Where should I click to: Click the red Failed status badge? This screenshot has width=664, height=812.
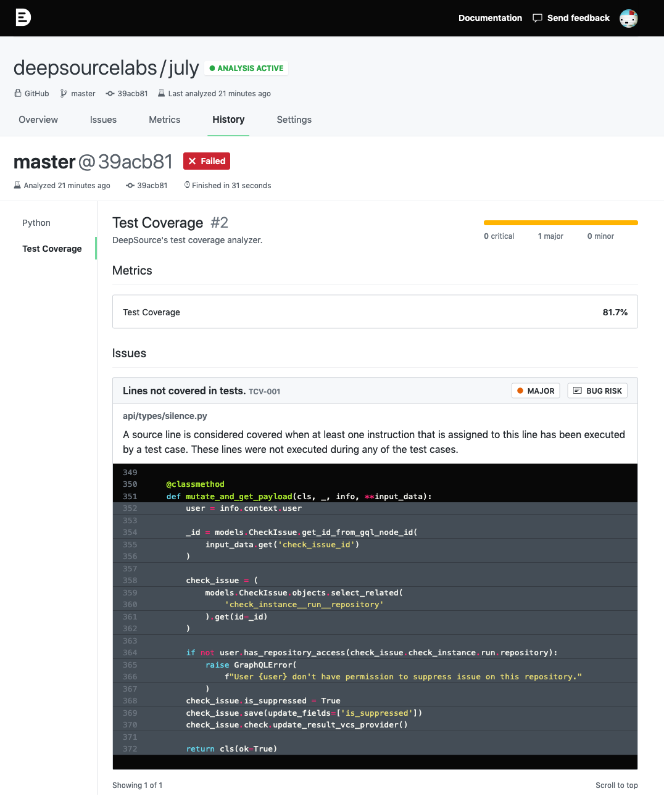(207, 161)
